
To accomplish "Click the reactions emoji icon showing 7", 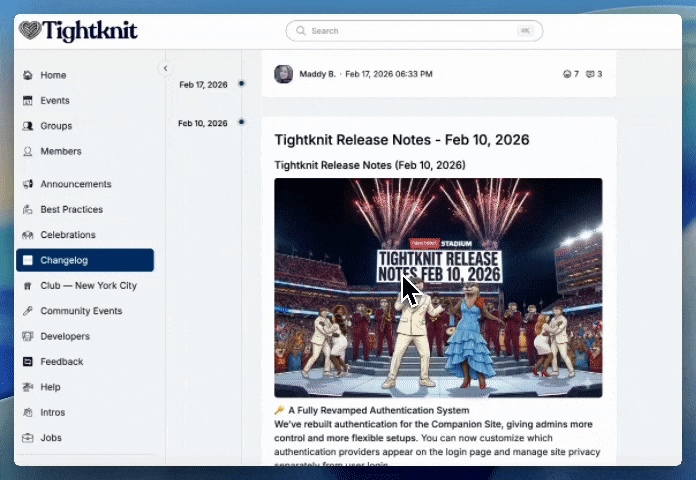I will click(567, 74).
